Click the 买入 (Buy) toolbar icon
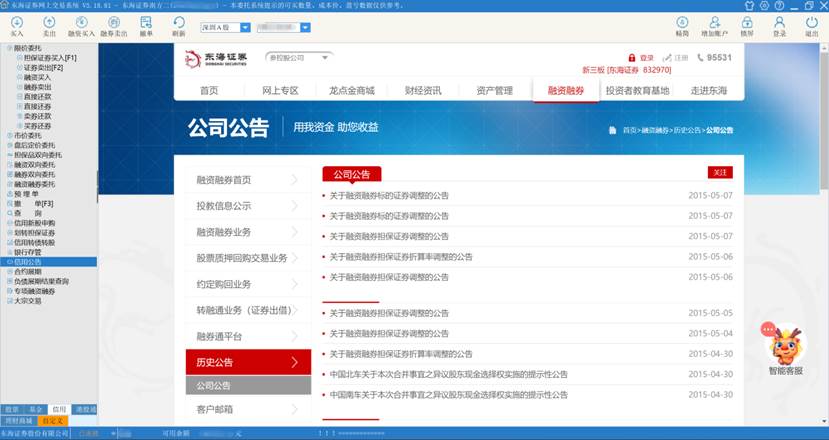 17,26
